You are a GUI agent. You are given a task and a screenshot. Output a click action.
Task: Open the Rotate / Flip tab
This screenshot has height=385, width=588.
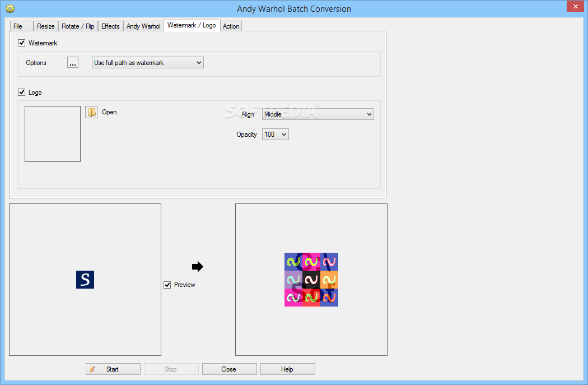click(78, 26)
